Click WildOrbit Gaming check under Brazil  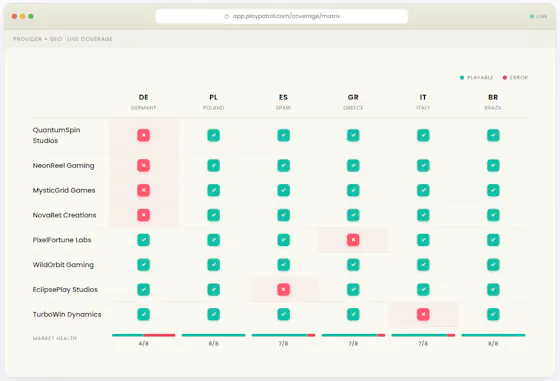pos(493,265)
